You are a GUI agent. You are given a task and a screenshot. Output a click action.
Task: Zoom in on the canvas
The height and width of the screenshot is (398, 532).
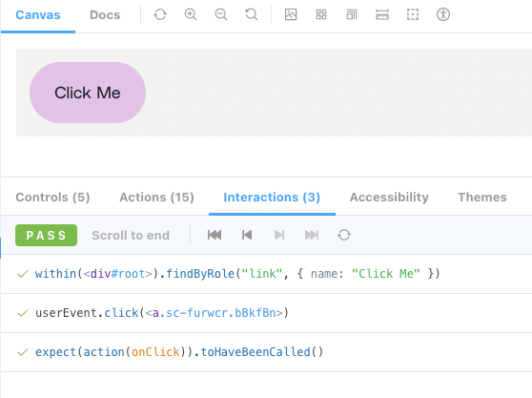click(x=191, y=14)
